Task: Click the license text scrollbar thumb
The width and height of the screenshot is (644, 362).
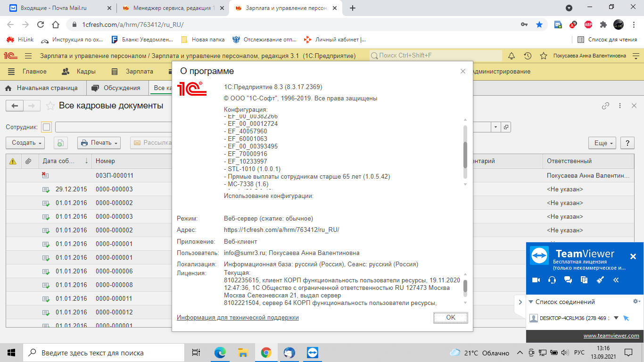Action: click(465, 287)
